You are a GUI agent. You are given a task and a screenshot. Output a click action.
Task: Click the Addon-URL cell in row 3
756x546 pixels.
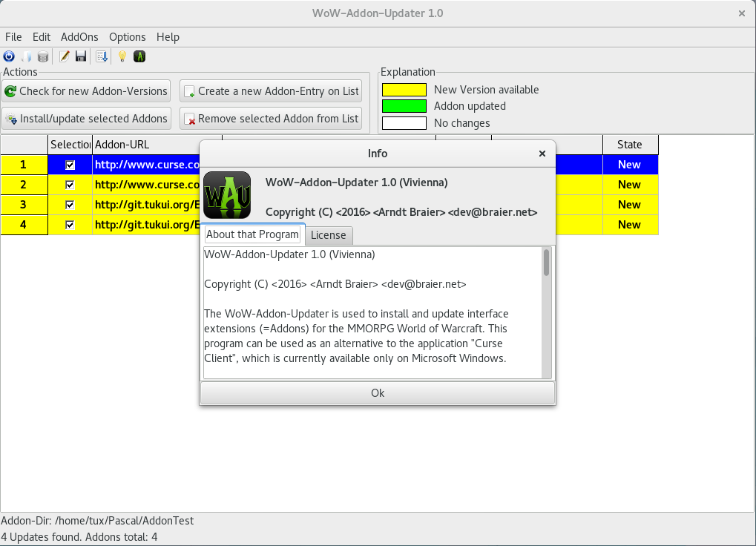[x=146, y=205]
